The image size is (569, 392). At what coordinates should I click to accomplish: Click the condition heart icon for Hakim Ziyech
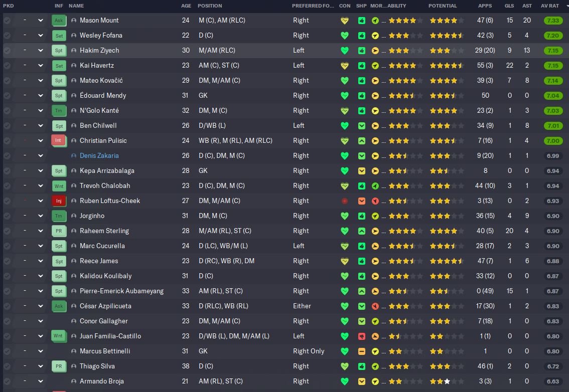(x=345, y=51)
